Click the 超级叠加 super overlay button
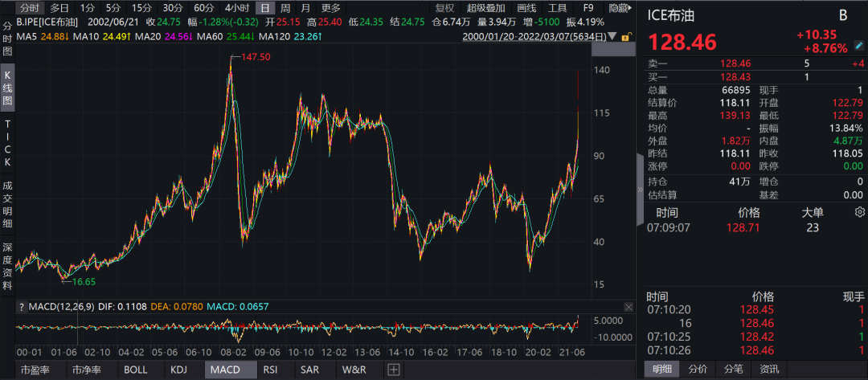 pyautogui.click(x=485, y=8)
